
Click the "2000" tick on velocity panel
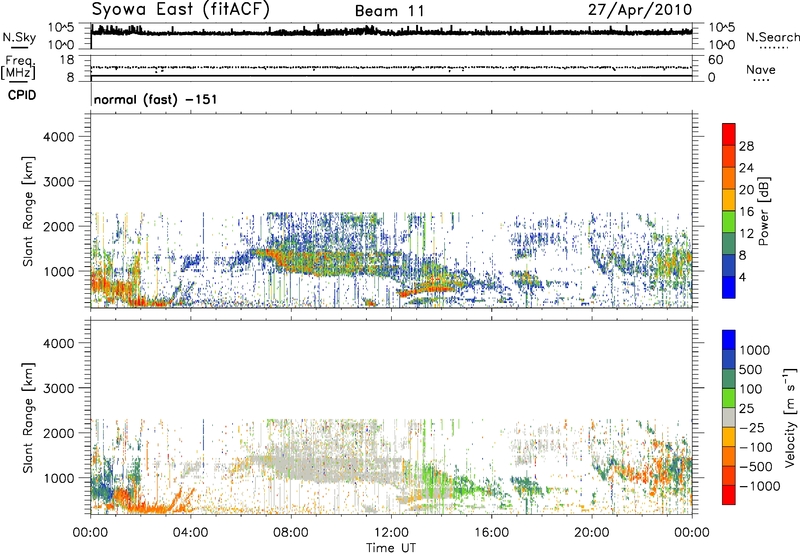pos(59,433)
